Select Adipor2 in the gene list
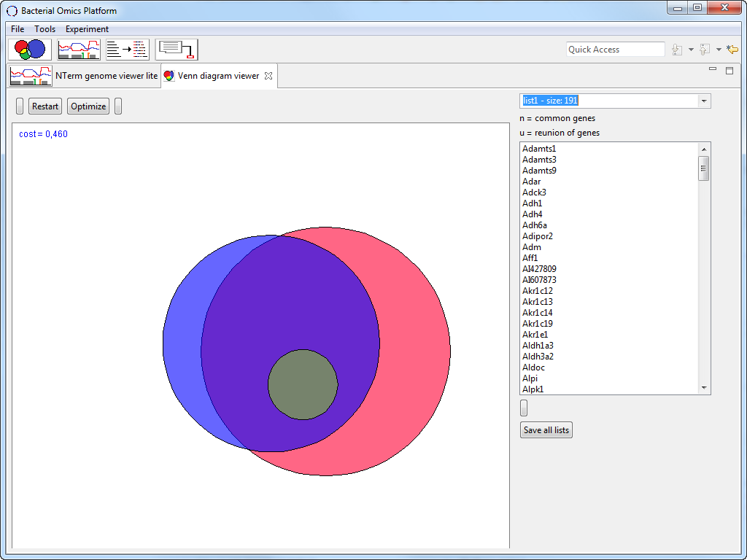Viewport: 747px width, 560px height. click(538, 236)
